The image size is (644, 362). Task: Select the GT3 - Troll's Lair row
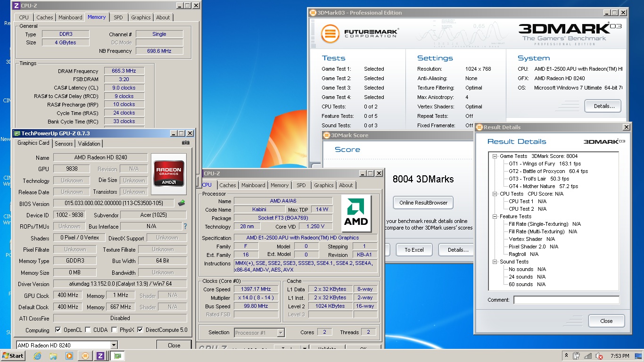[539, 179]
